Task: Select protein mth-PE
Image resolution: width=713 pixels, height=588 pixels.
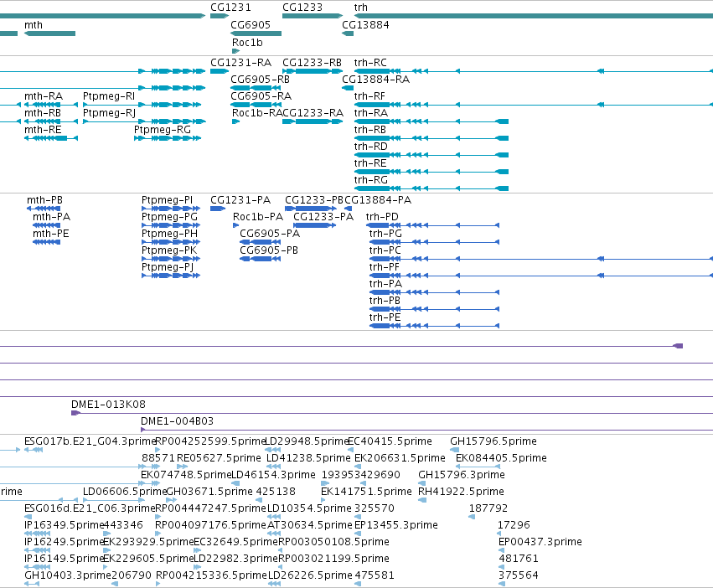Action: tap(46, 242)
